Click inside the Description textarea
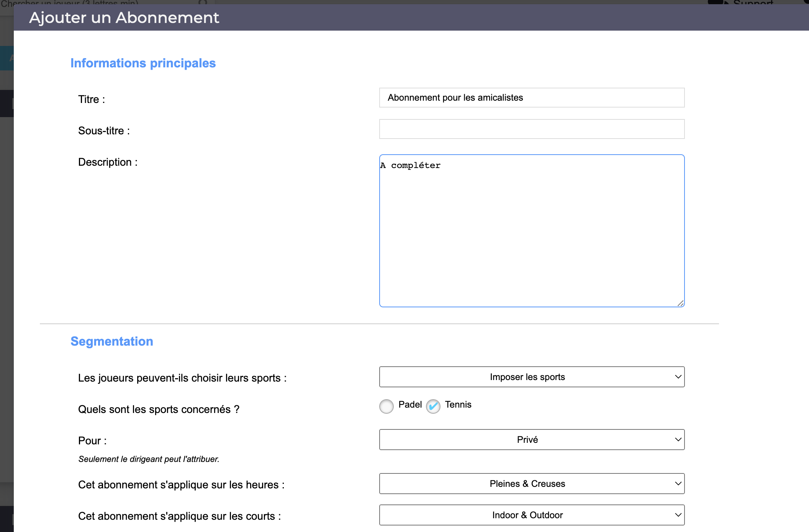Viewport: 809px width, 532px height. click(532, 230)
